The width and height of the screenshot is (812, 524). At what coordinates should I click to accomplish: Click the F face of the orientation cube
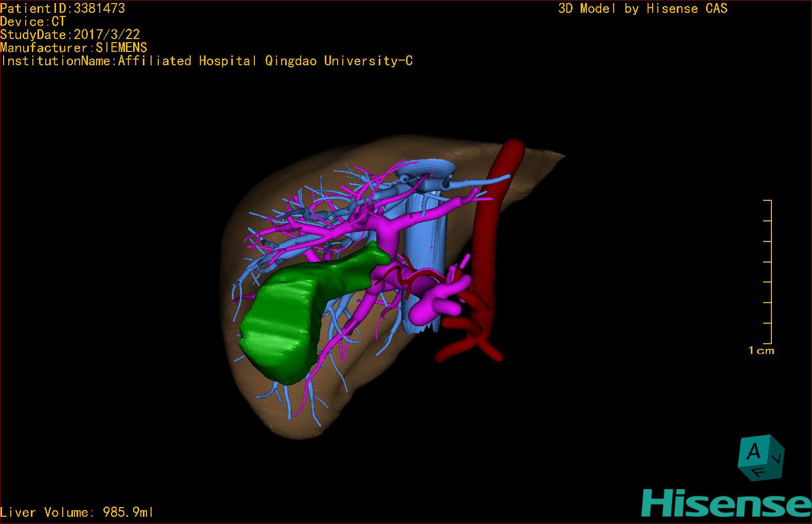coord(758,472)
